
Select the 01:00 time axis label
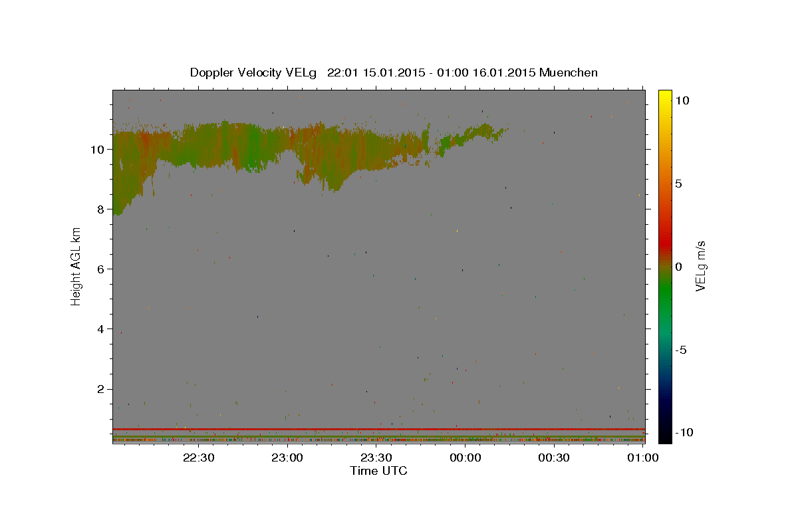click(x=643, y=458)
